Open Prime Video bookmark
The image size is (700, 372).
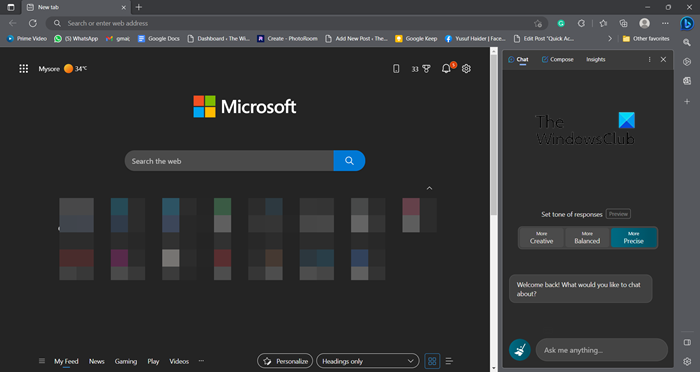point(27,39)
